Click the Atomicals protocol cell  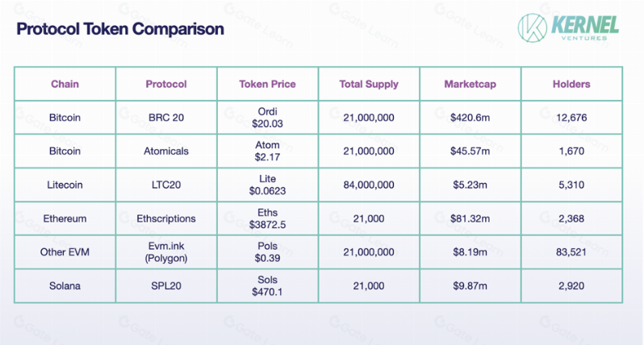click(x=166, y=152)
